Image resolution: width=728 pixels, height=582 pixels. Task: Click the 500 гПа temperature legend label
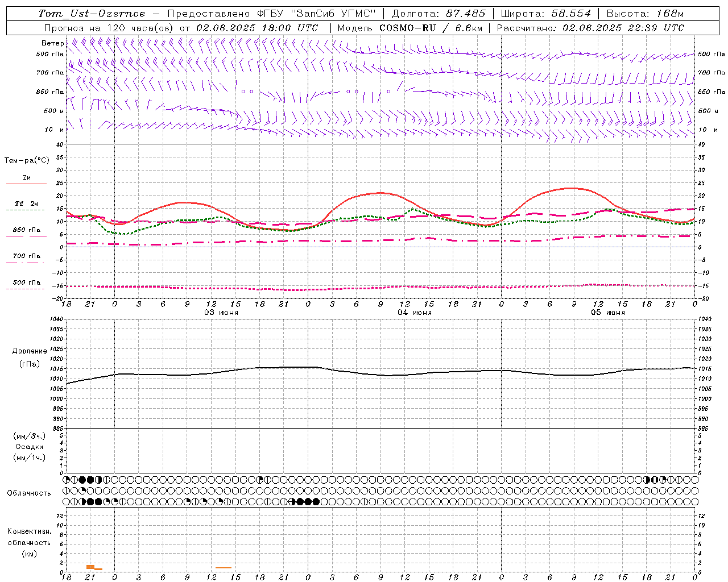pos(27,282)
